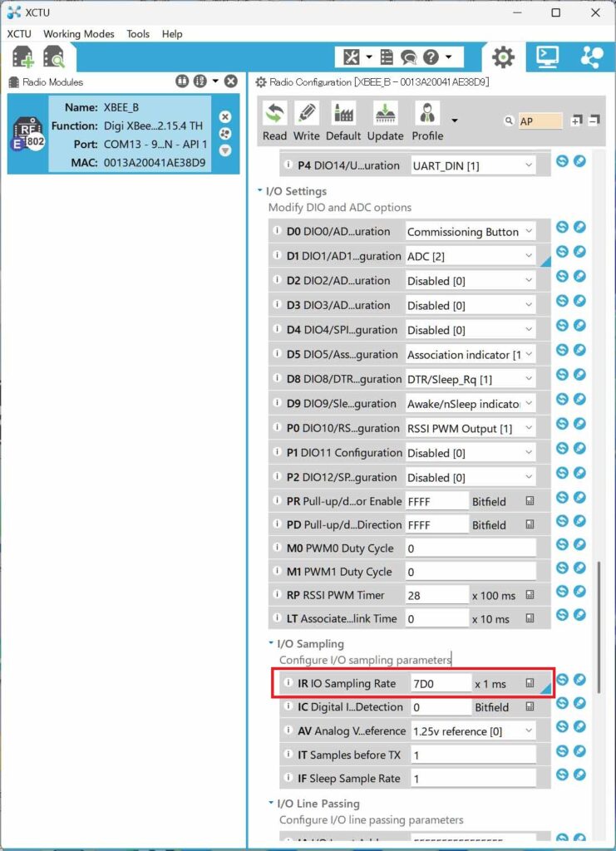Click the IR IO Sampling Rate field 7D0

click(441, 683)
